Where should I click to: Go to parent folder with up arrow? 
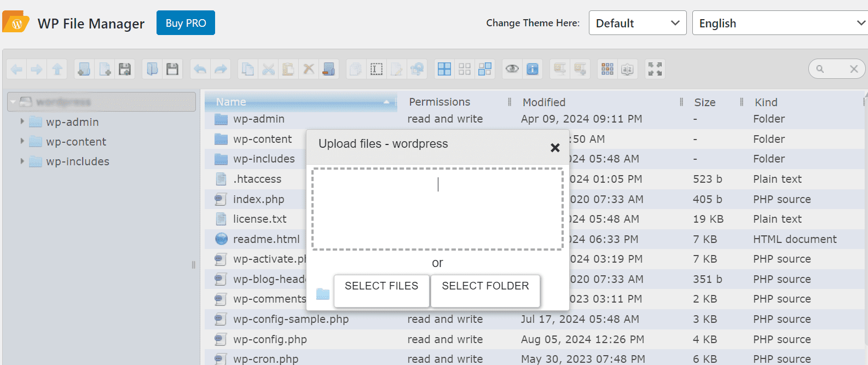tap(57, 69)
